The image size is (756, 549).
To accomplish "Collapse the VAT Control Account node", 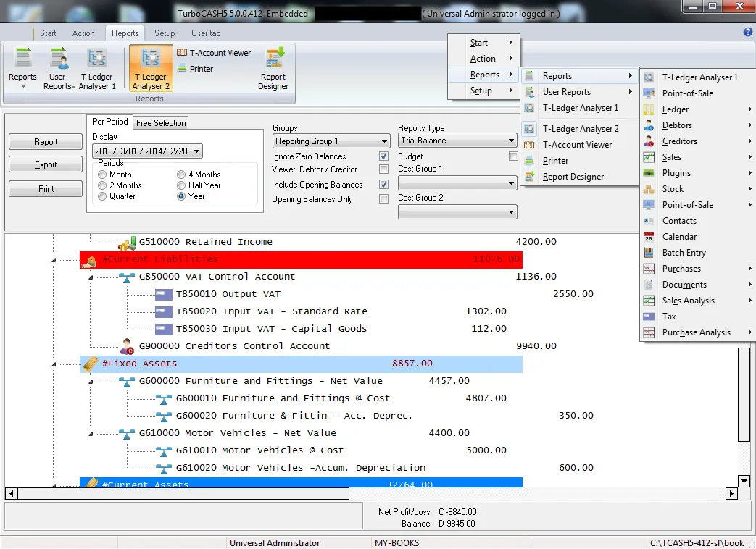I will [91, 277].
